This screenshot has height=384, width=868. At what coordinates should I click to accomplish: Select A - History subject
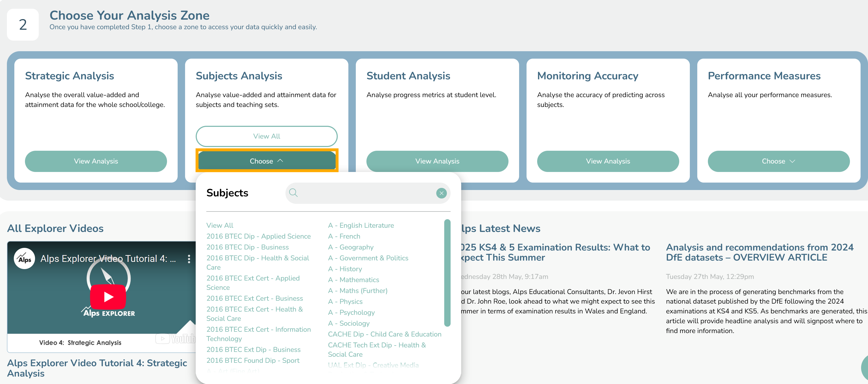click(345, 269)
